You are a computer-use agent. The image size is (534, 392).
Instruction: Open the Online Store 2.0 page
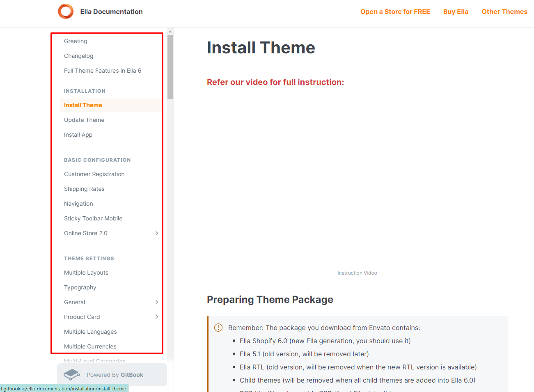tap(86, 233)
